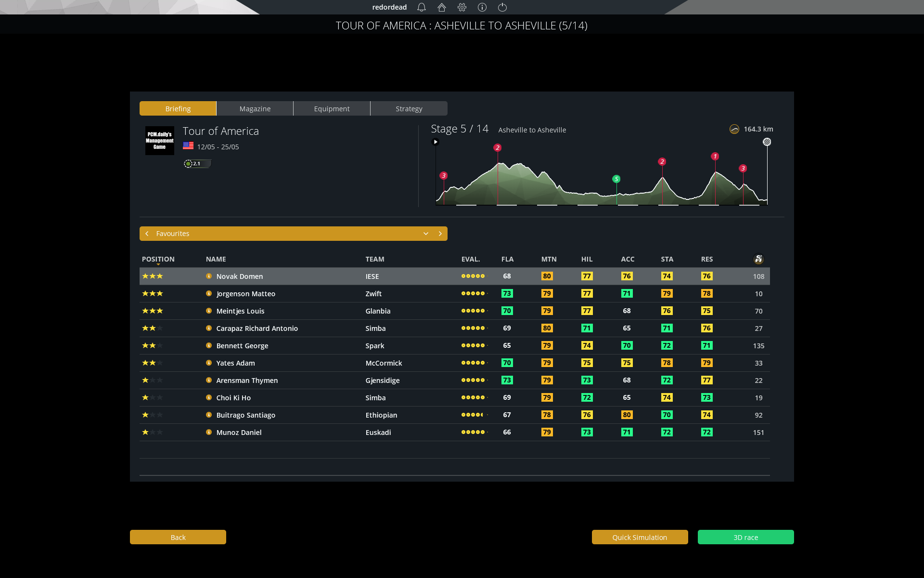Switch to the Magazine tab
This screenshot has width=924, height=578.
[x=255, y=108]
